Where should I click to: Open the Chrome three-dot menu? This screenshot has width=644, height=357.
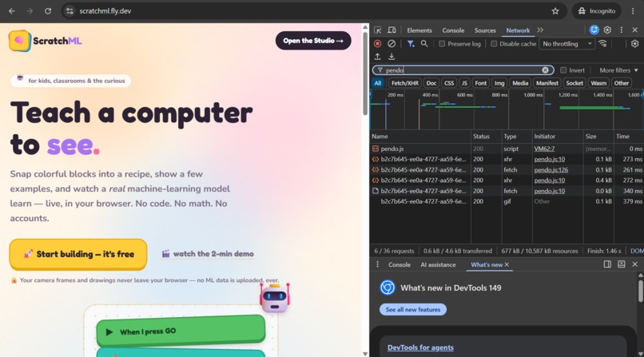[x=633, y=11]
